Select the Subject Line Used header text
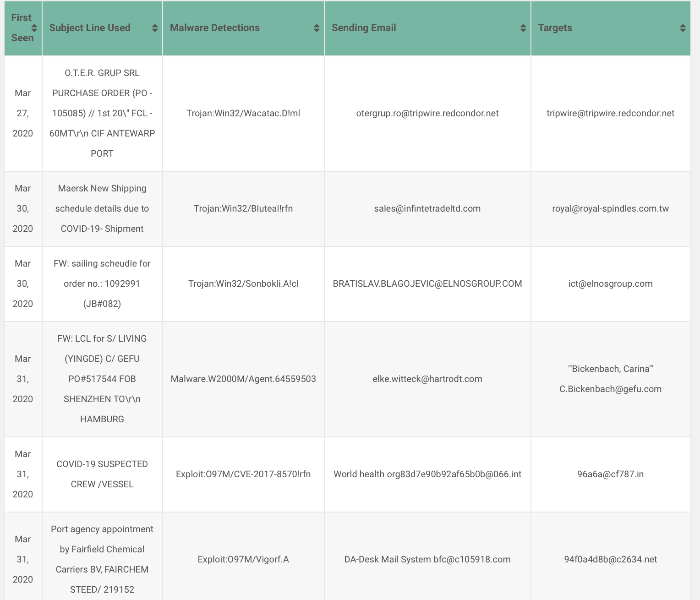Image resolution: width=700 pixels, height=600 pixels. click(90, 28)
